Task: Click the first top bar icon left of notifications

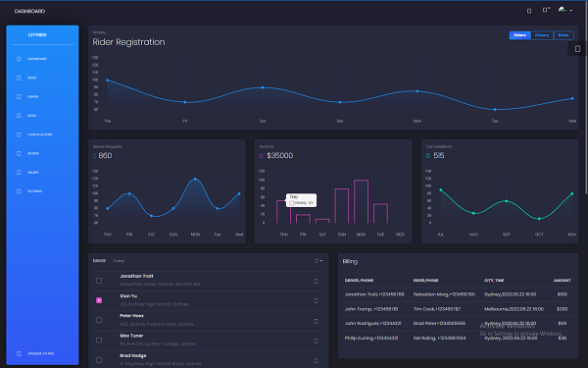Action: tap(529, 11)
